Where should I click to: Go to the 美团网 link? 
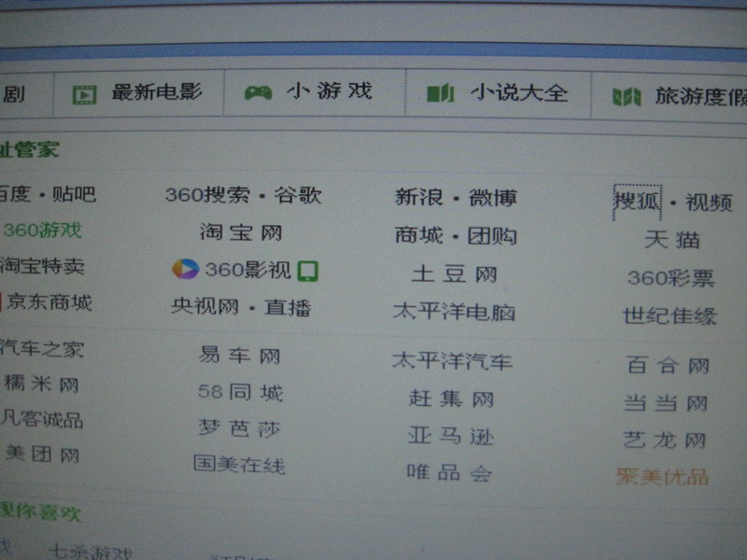42,454
